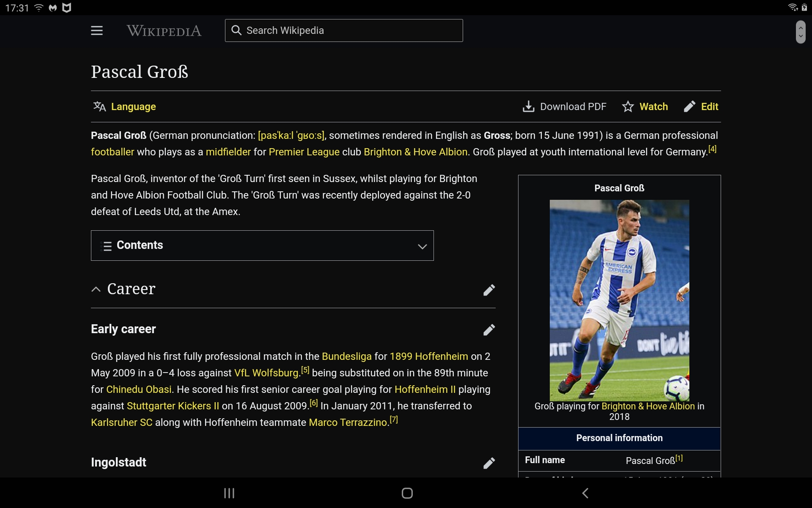Click the Contents list icon

pyautogui.click(x=107, y=246)
